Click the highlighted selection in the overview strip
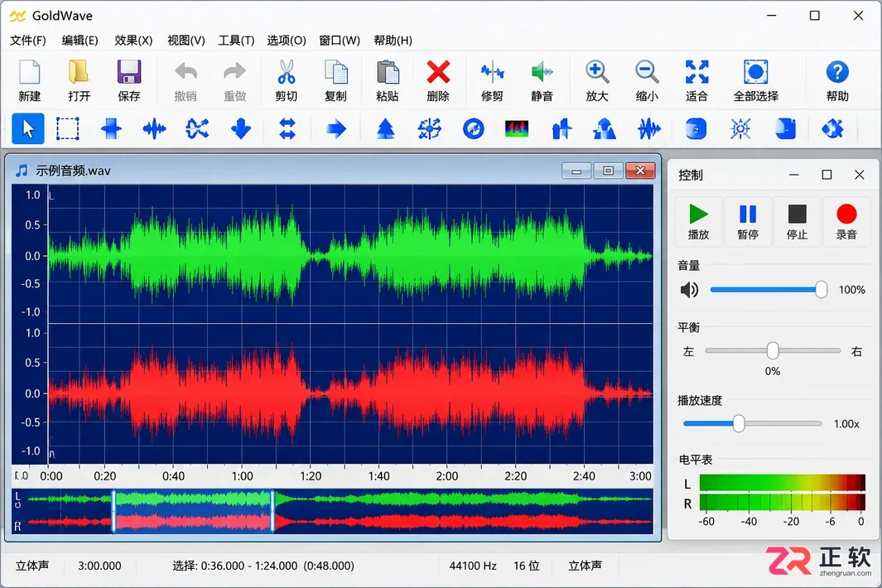Image resolution: width=882 pixels, height=588 pixels. click(x=193, y=511)
